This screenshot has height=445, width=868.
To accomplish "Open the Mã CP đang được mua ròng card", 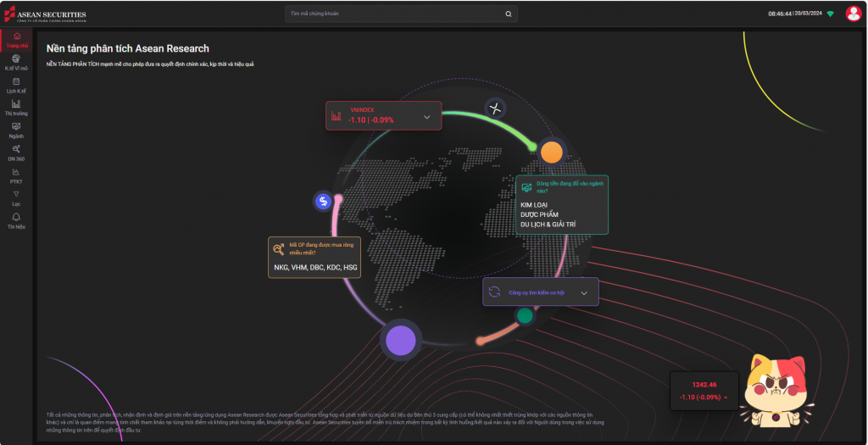I will 314,258.
